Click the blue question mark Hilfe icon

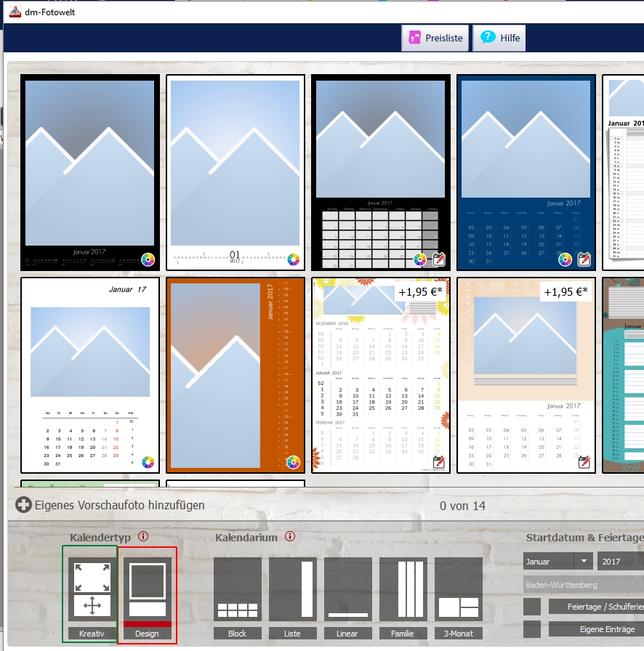click(x=488, y=37)
